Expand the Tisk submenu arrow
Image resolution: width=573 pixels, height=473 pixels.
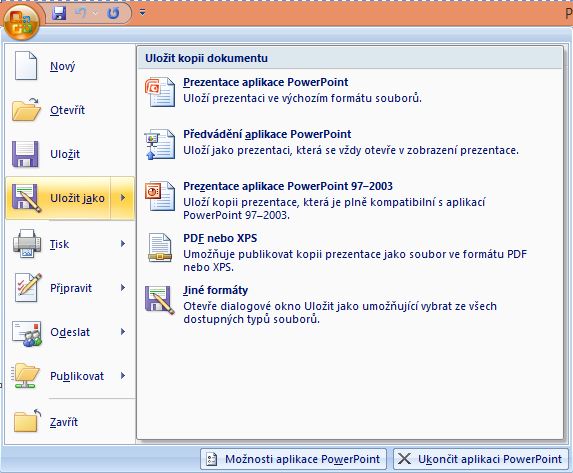(x=123, y=243)
